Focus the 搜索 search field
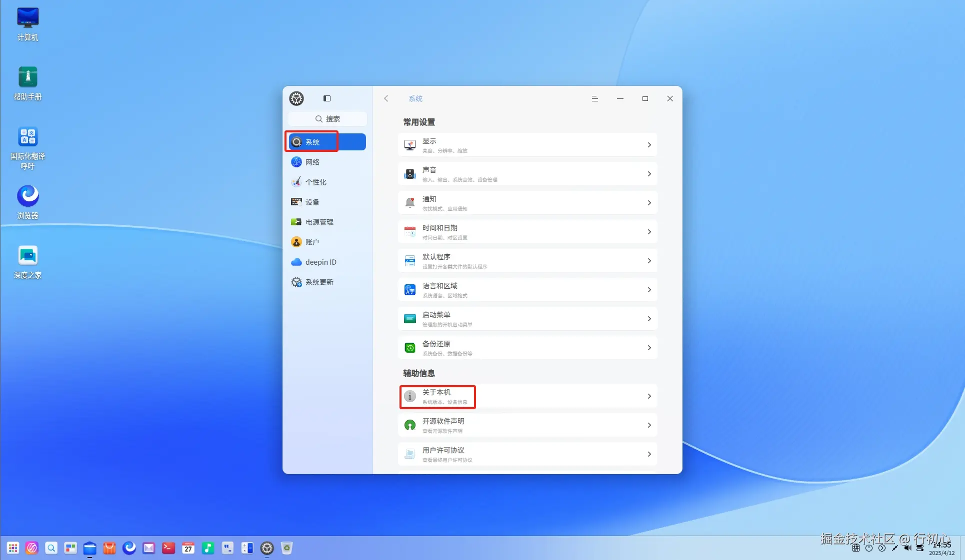The image size is (965, 560). coord(327,119)
